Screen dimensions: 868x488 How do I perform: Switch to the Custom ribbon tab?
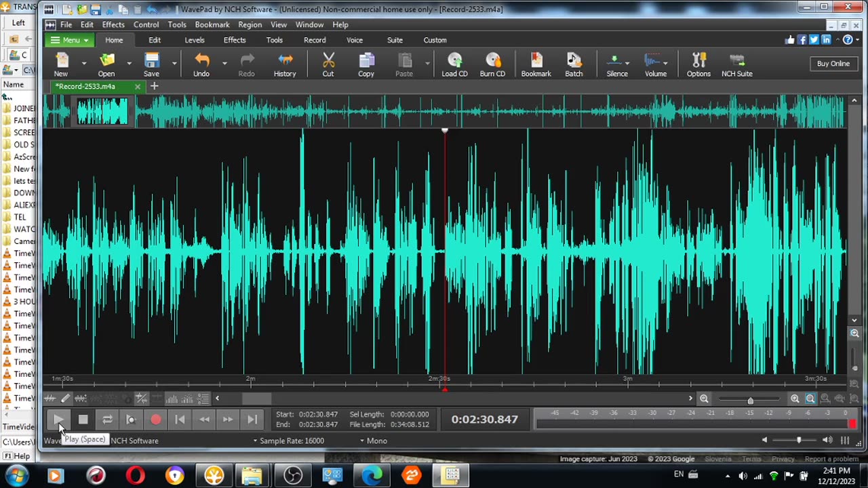[435, 40]
